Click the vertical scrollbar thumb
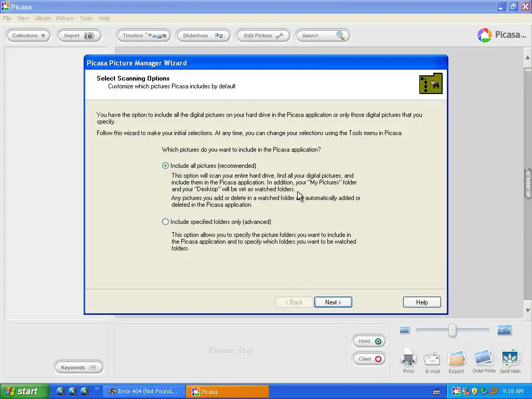The image size is (532, 399). pyautogui.click(x=528, y=182)
